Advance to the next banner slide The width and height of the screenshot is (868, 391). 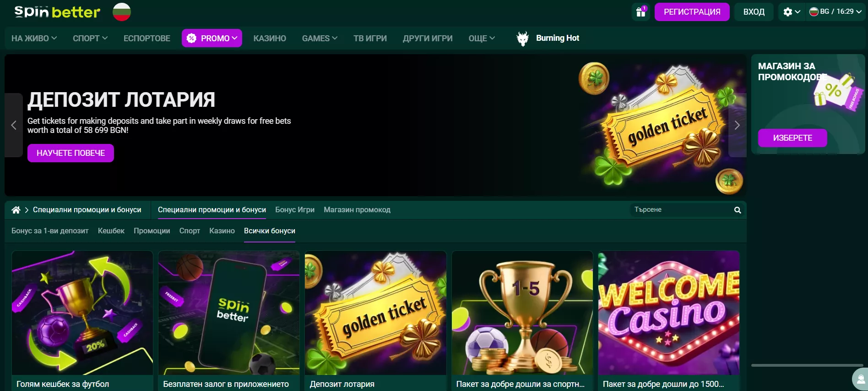pos(737,125)
